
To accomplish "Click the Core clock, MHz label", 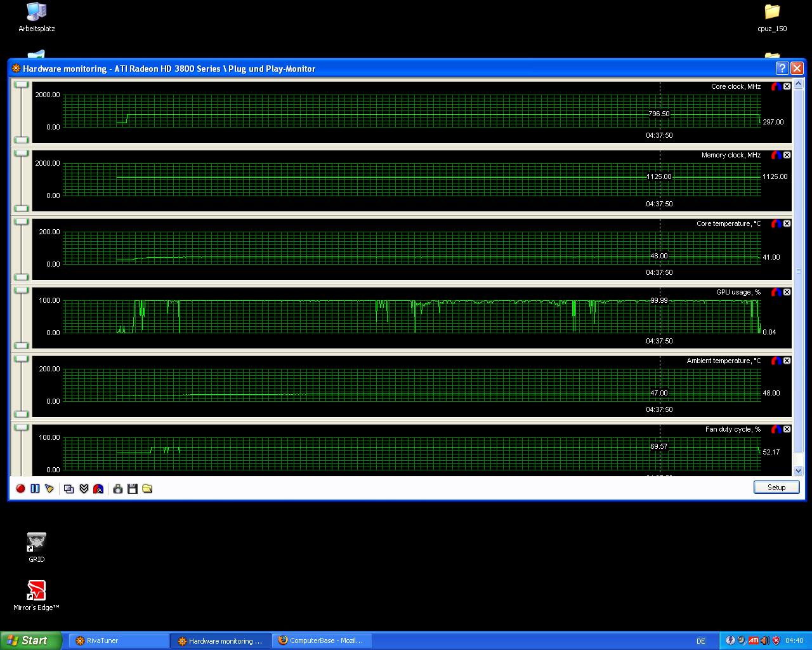I will [736, 86].
